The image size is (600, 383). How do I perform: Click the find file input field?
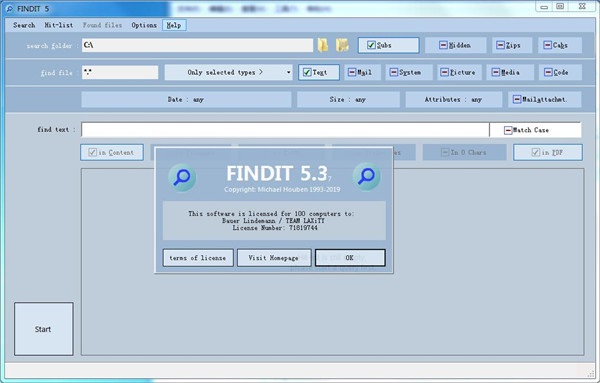point(120,72)
